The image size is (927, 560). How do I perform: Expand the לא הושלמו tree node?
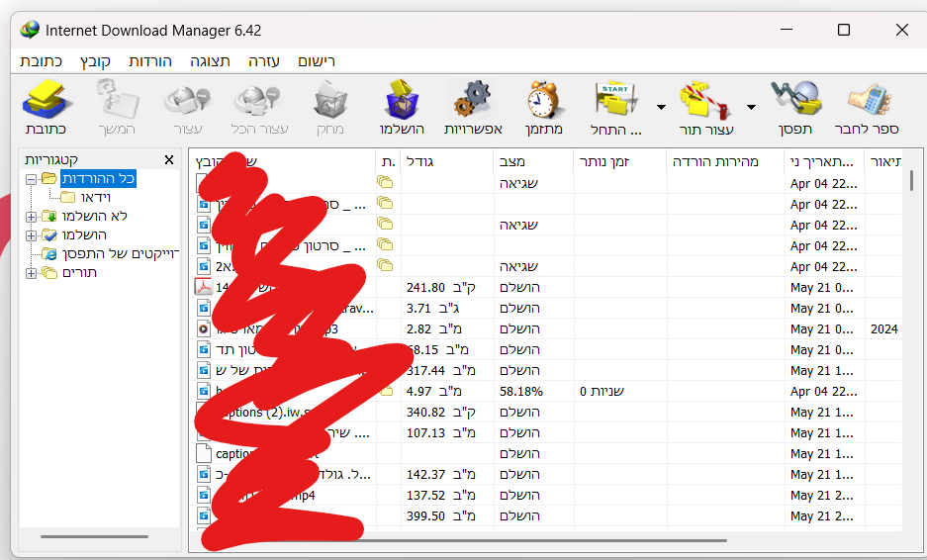32,217
